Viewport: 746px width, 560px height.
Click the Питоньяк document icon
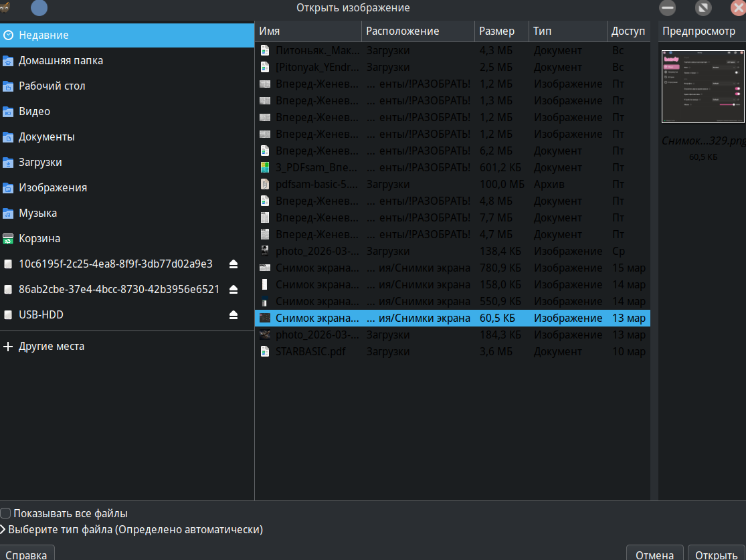[x=265, y=50]
